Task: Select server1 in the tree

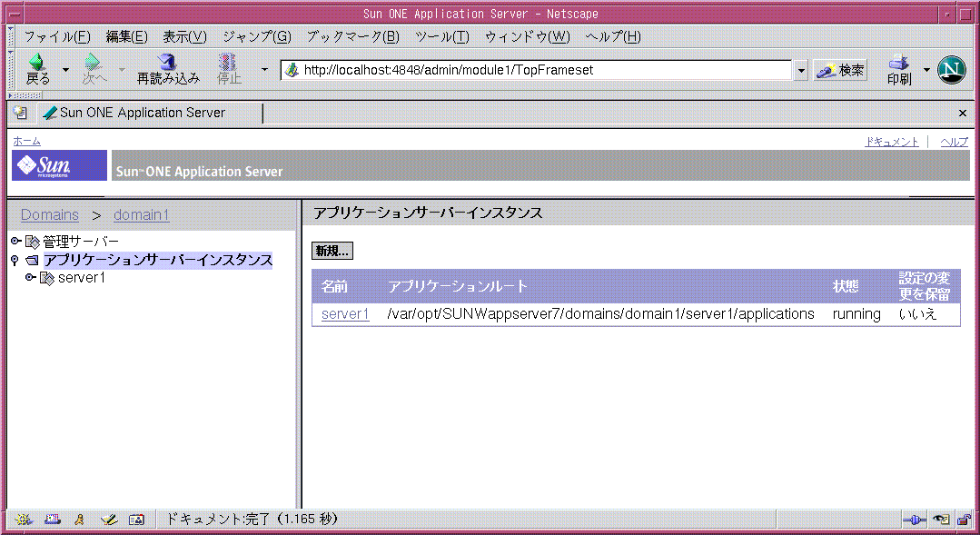Action: pyautogui.click(x=82, y=278)
